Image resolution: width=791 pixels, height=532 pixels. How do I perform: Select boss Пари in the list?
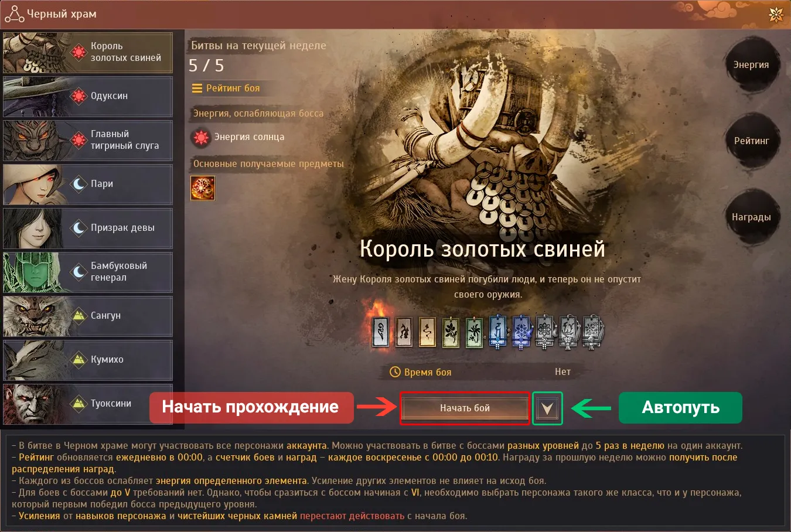click(88, 185)
